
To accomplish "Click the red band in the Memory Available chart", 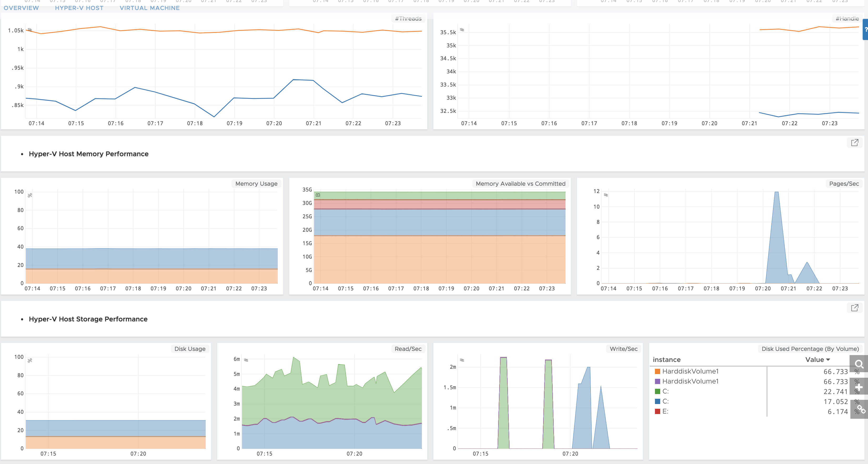I will pyautogui.click(x=440, y=204).
